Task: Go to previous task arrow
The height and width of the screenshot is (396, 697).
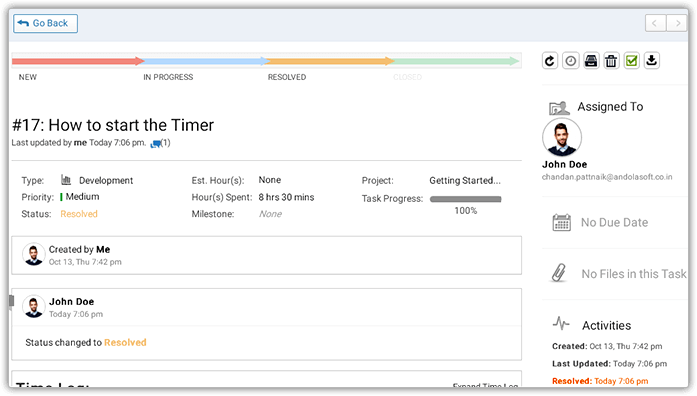Action: coord(655,23)
